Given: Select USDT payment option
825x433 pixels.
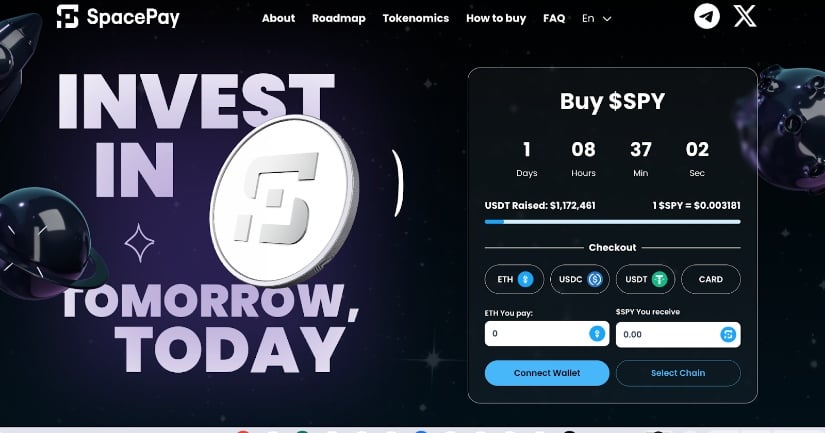Looking at the screenshot, I should [x=645, y=279].
